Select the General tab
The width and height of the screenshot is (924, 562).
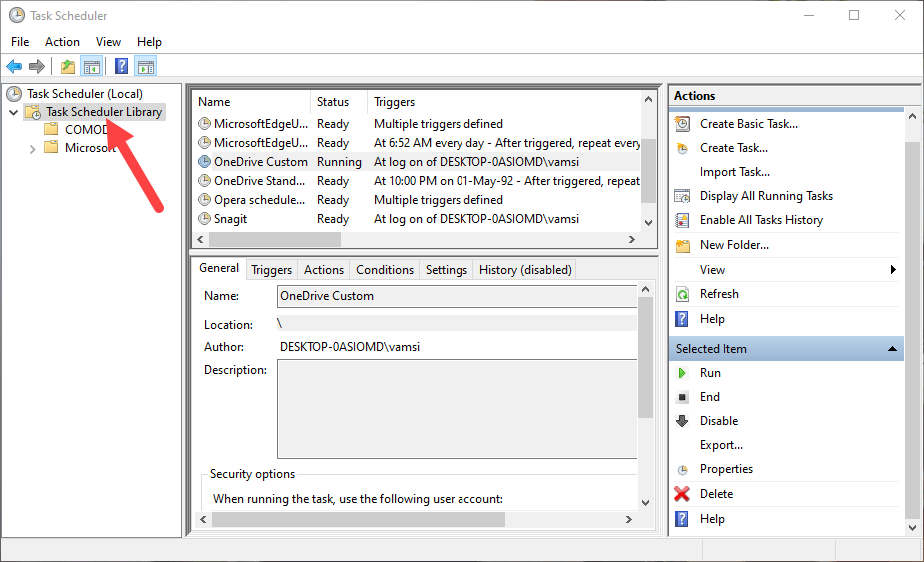pos(219,268)
